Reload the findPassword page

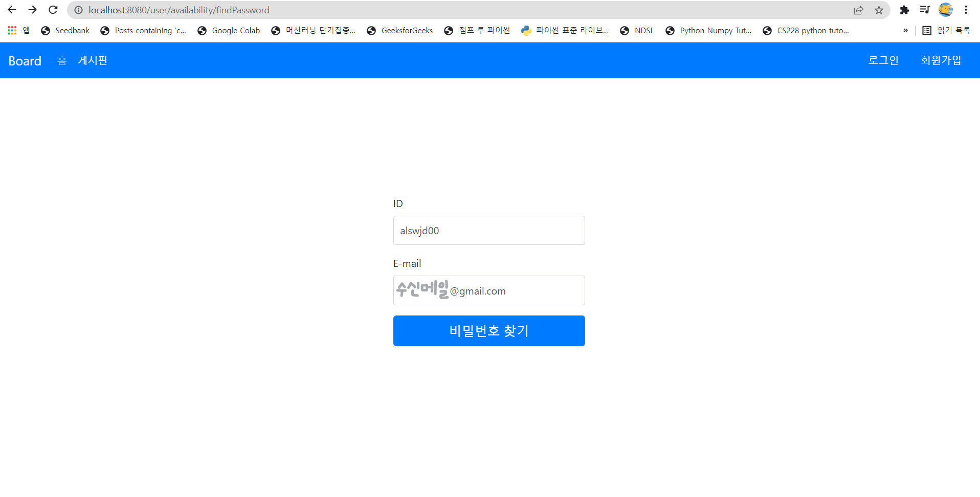[53, 10]
